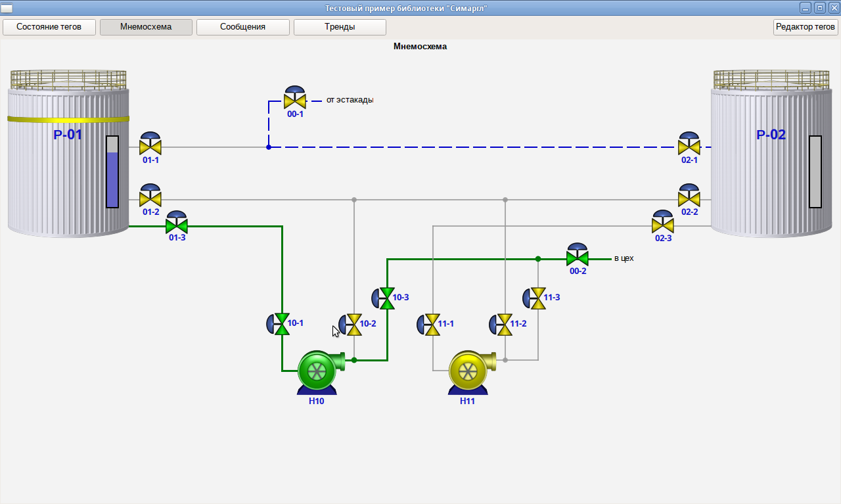This screenshot has height=504, width=841.
Task: Click green valve 10-3
Action: 383,298
